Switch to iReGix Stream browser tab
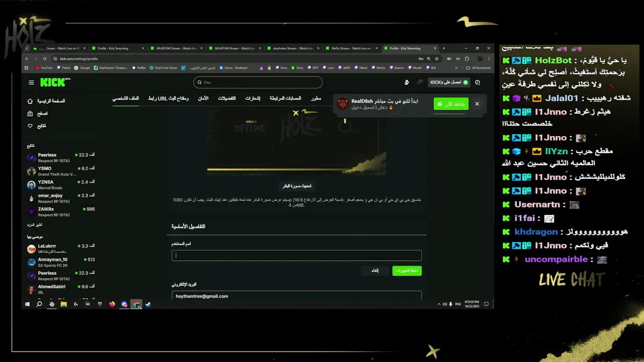 tap(351, 48)
